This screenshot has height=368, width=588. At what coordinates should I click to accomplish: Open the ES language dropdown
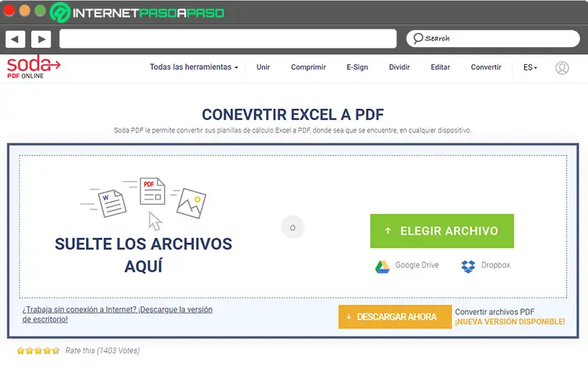[x=530, y=67]
